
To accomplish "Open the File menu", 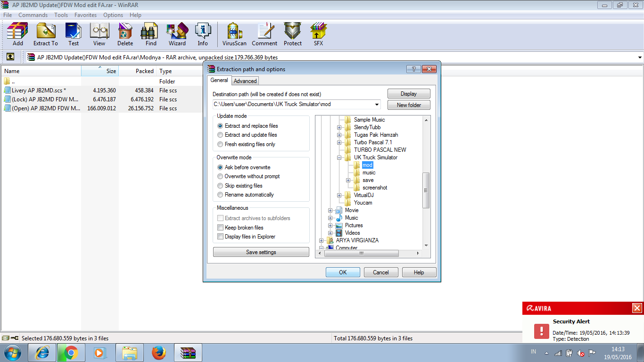I will (8, 15).
